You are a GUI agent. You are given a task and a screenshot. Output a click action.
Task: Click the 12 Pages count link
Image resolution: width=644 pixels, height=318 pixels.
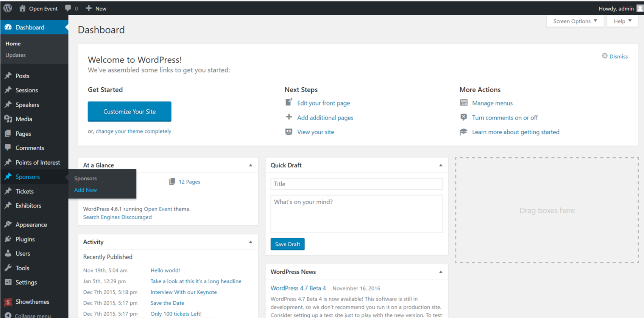[189, 182]
